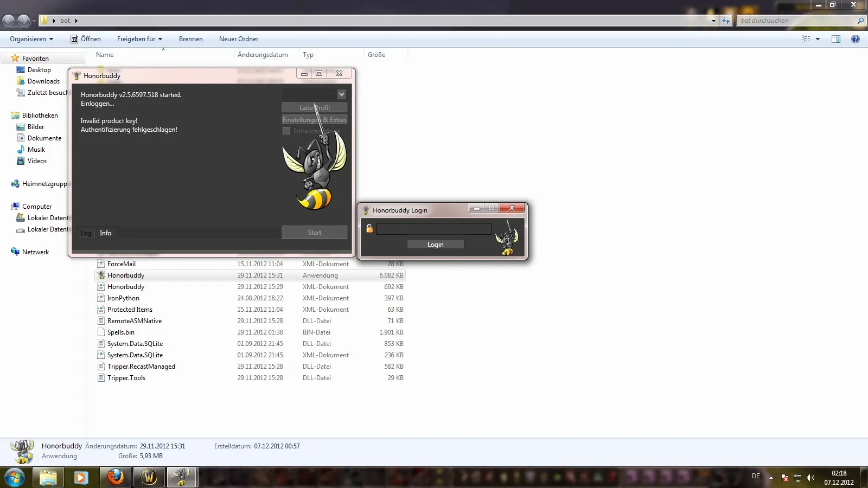
Task: Click the refresh icon beside address bar
Action: coord(726,21)
